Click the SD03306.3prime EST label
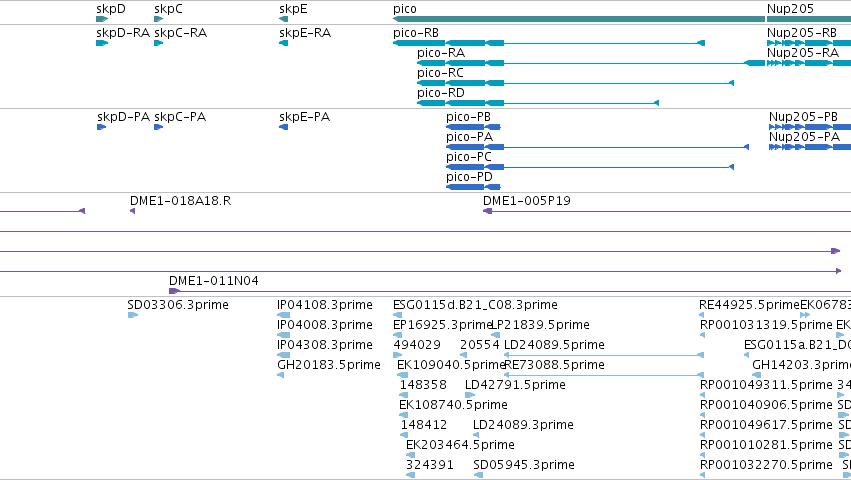This screenshot has height=480, width=851. [x=178, y=305]
